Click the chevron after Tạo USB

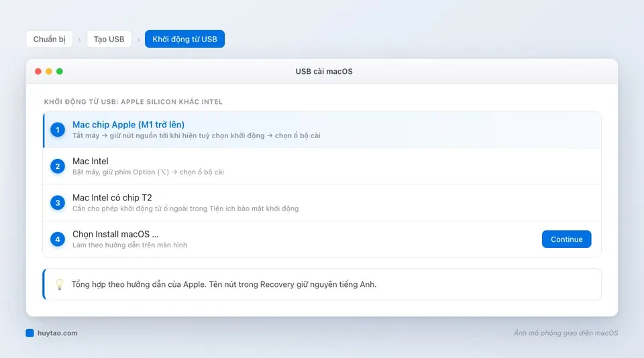[138, 40]
